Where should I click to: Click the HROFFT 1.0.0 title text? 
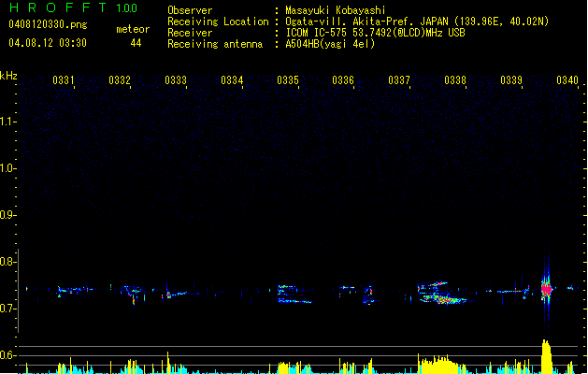tap(73, 7)
